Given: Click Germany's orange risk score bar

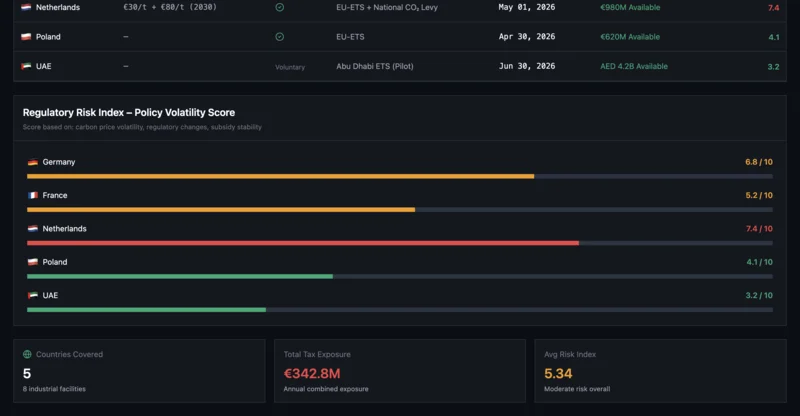Looking at the screenshot, I should pyautogui.click(x=280, y=176).
